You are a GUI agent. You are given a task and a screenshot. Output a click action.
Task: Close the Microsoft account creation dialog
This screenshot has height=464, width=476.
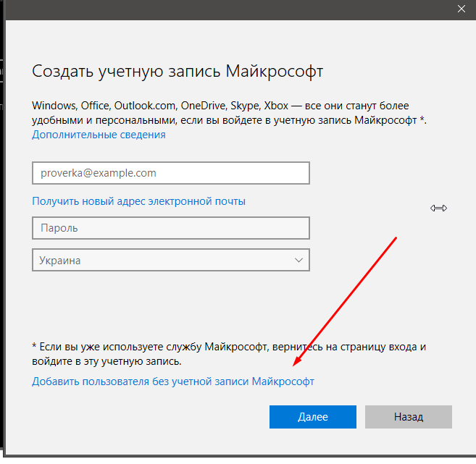pyautogui.click(x=461, y=9)
